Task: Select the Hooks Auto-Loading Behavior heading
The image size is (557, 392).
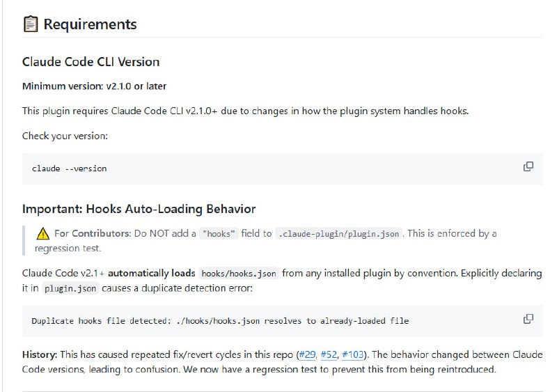Action: tap(139, 209)
